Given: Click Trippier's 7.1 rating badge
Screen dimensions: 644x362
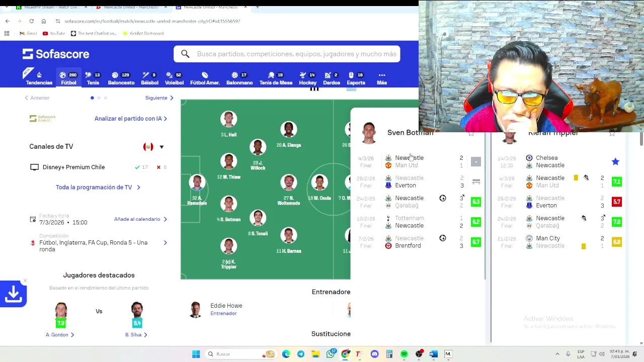Looking at the screenshot, I should [616, 182].
